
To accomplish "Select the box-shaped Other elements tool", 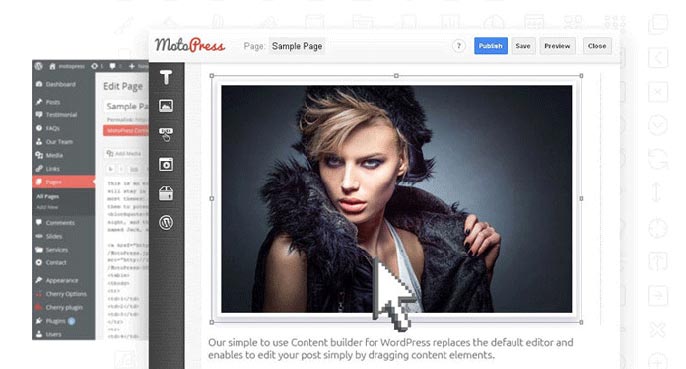I will 166,193.
